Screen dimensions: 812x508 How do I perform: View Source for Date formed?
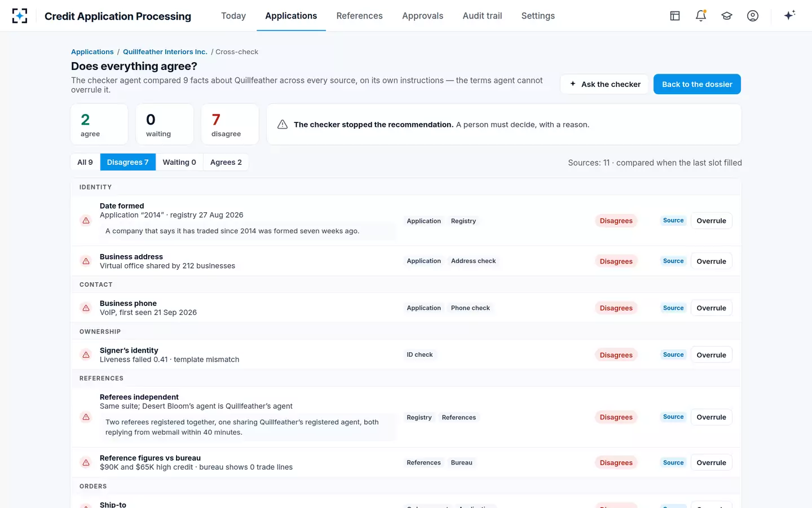pyautogui.click(x=673, y=221)
